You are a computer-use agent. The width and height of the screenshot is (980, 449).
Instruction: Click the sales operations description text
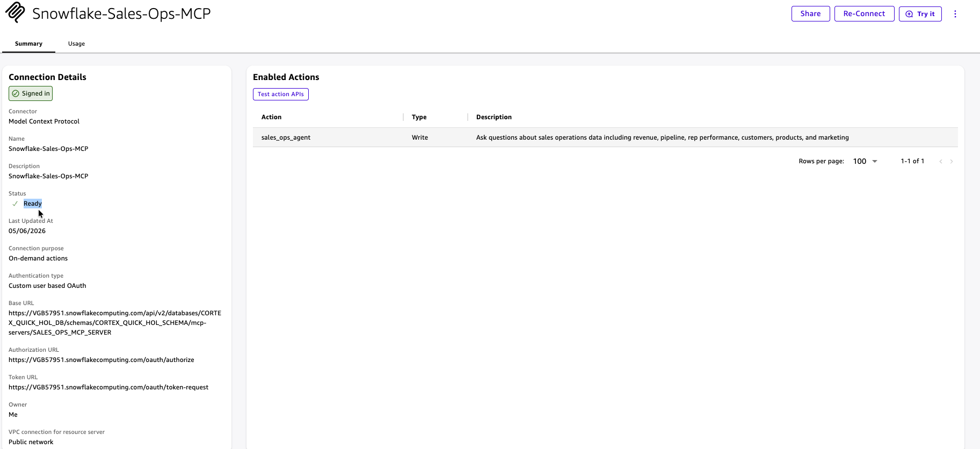[663, 137]
